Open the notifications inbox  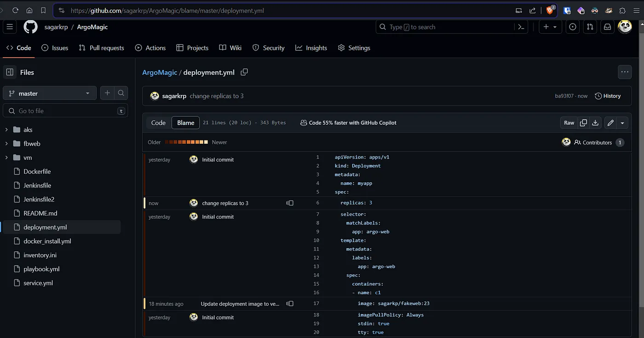tap(608, 27)
